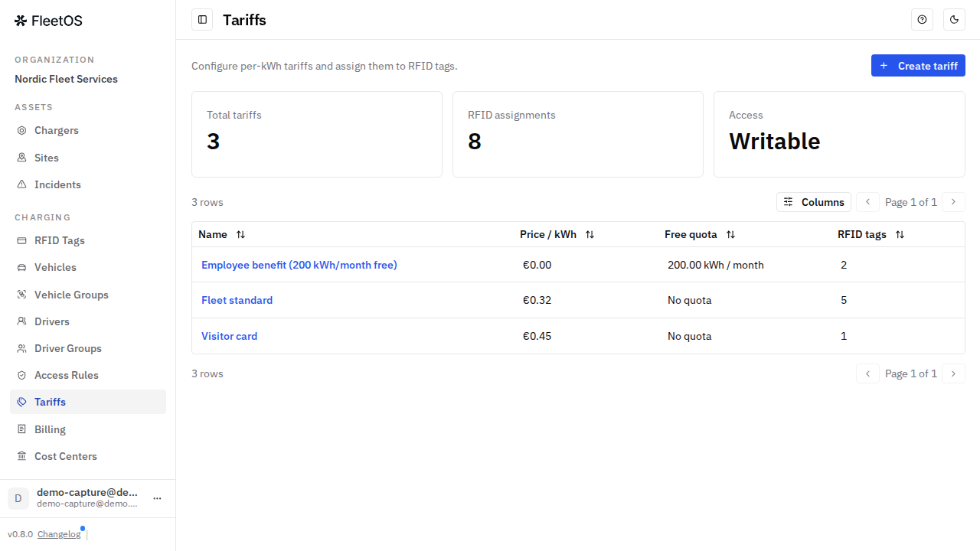This screenshot has width=980, height=551.
Task: Click the Cost Centers bank icon
Action: (x=22, y=456)
